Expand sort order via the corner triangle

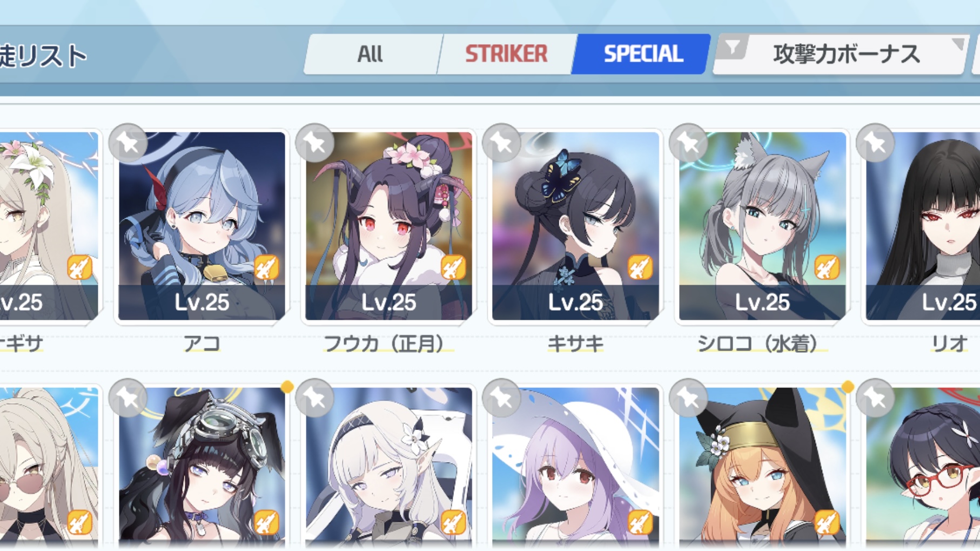[958, 44]
